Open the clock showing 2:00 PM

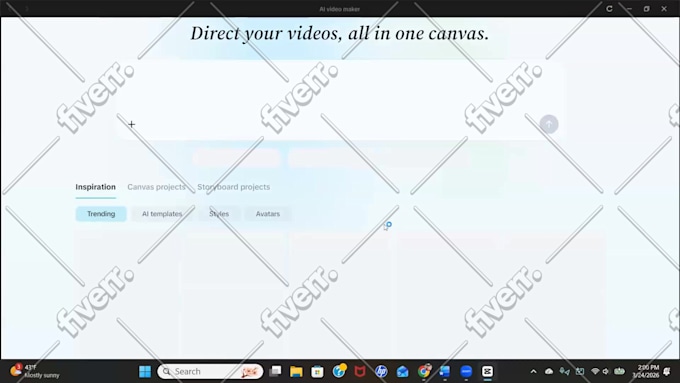click(645, 371)
